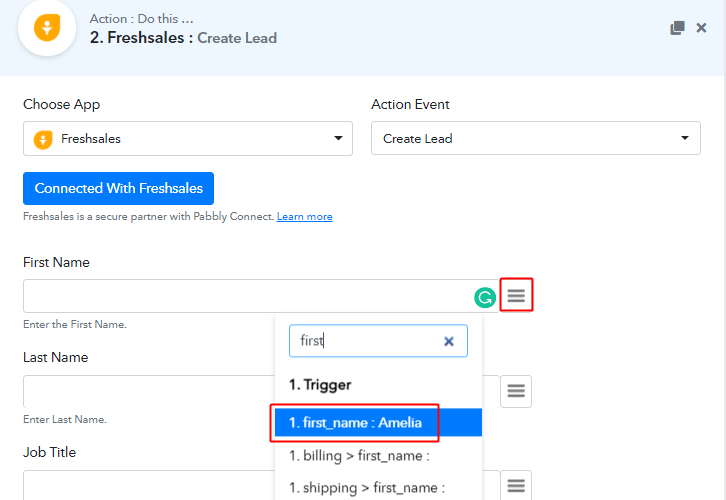Focus the First Name input field

click(x=248, y=296)
